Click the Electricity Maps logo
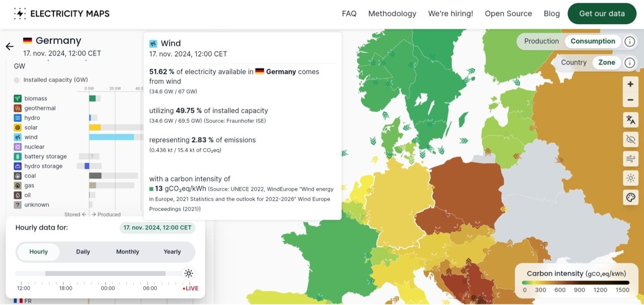The width and height of the screenshot is (644, 305). [x=61, y=14]
